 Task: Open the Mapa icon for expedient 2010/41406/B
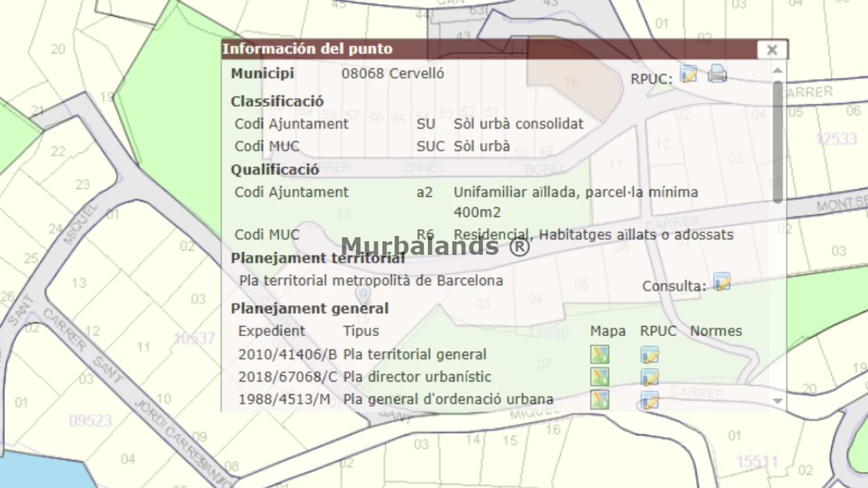click(599, 354)
